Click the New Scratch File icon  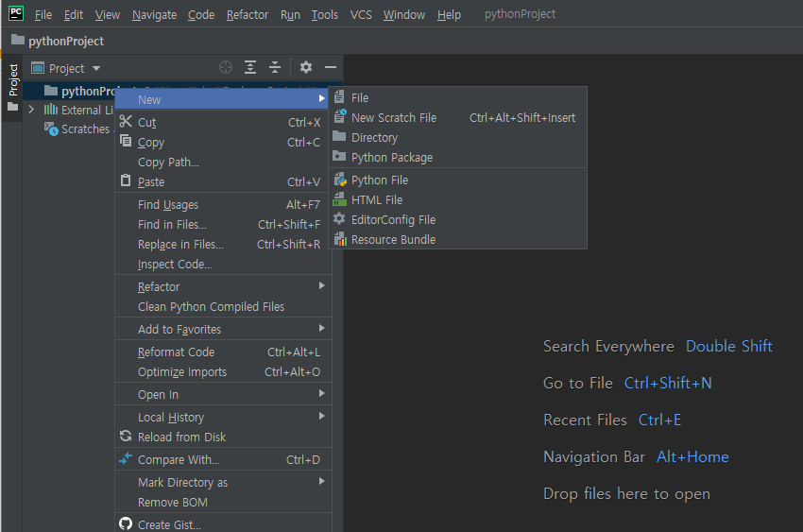point(340,117)
